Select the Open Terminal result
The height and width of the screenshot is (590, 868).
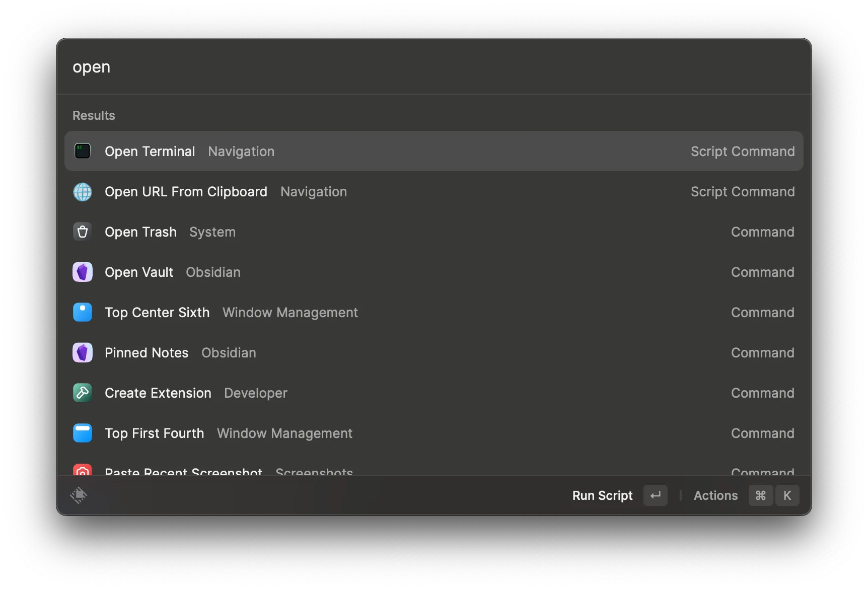pos(433,151)
